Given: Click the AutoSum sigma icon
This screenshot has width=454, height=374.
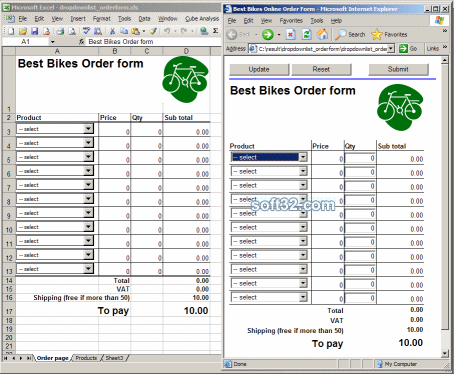Looking at the screenshot, I should tap(216, 31).
